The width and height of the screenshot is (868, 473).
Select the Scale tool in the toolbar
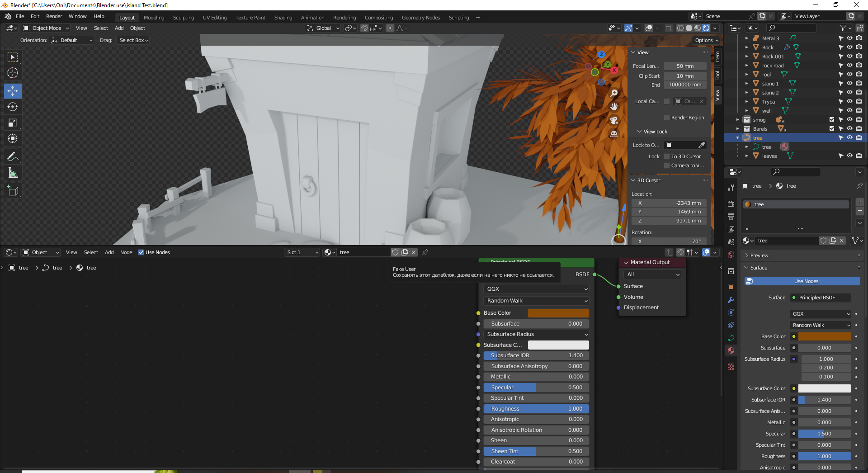coord(13,123)
